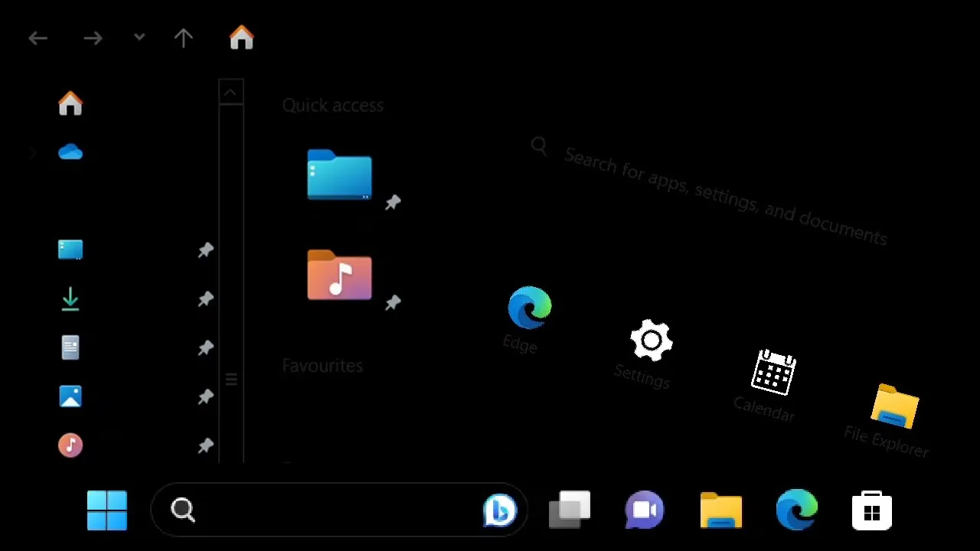Collapse the Quick access section

tap(332, 106)
